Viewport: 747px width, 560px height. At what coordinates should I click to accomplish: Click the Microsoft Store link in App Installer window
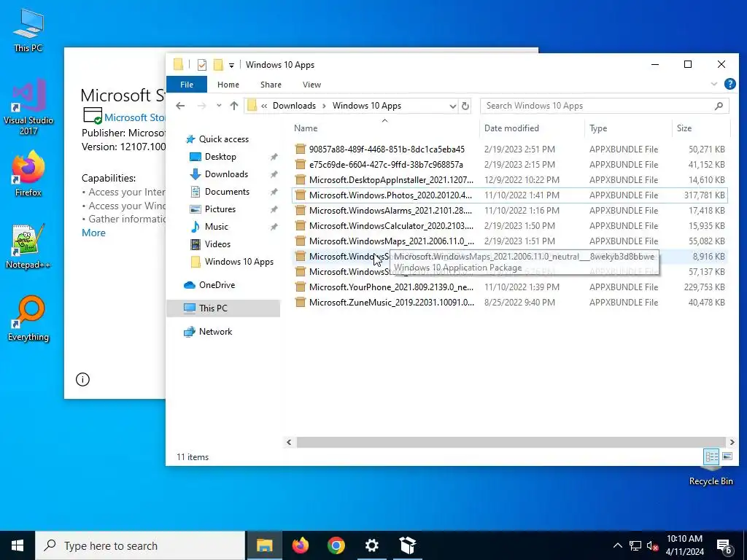135,117
